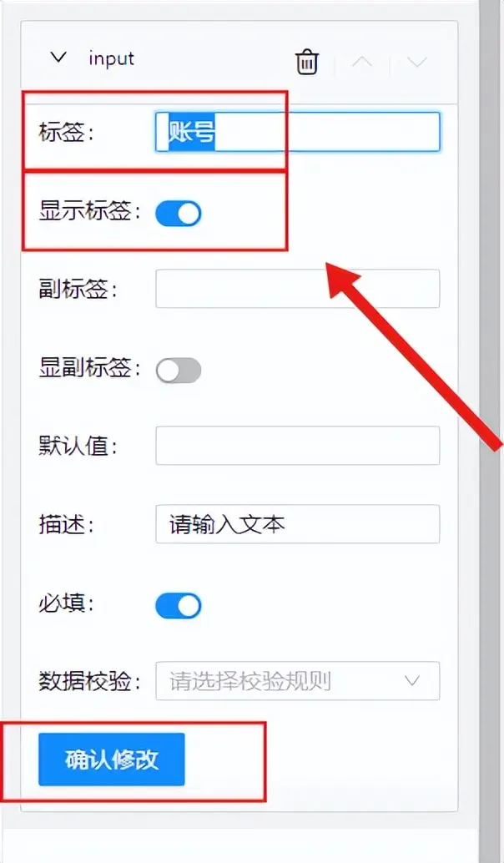Enable the 显副标签 switch
This screenshot has width=504, height=863.
179,371
